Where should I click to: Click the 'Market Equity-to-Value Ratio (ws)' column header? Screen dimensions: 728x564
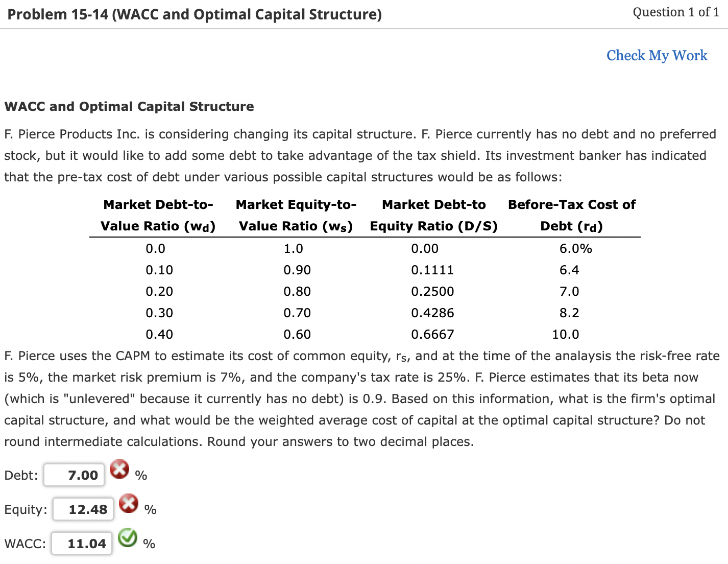click(x=296, y=215)
